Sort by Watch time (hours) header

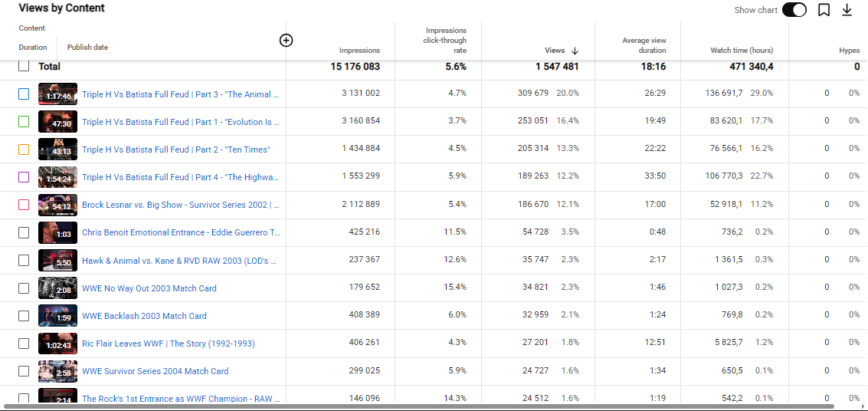[742, 51]
